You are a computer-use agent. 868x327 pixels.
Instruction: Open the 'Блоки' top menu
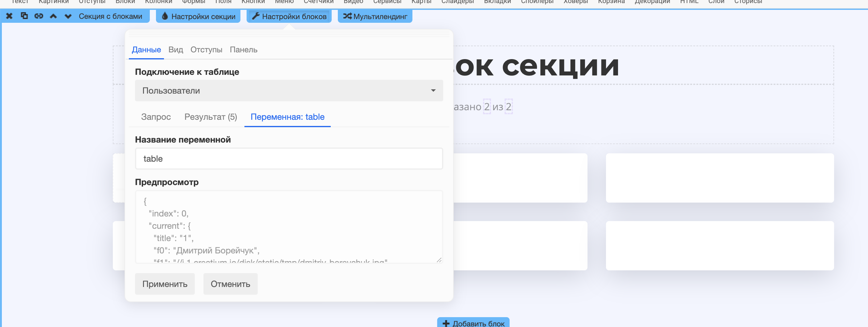(125, 2)
